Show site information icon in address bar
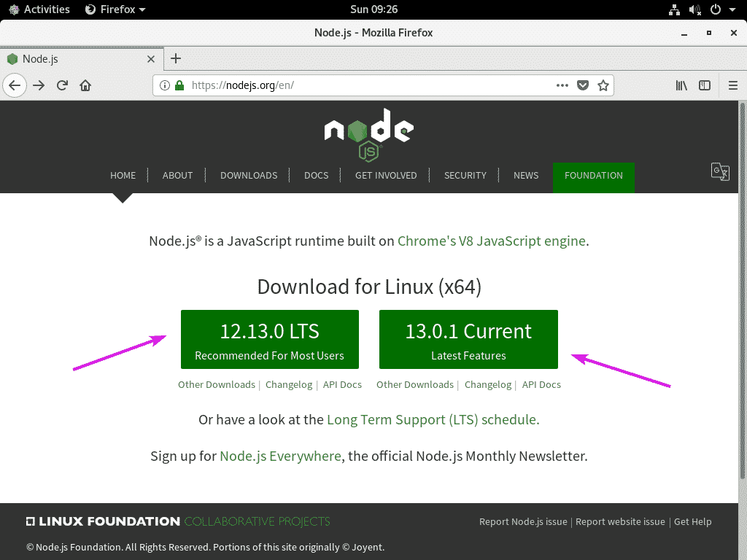This screenshot has height=560, width=747. click(164, 86)
